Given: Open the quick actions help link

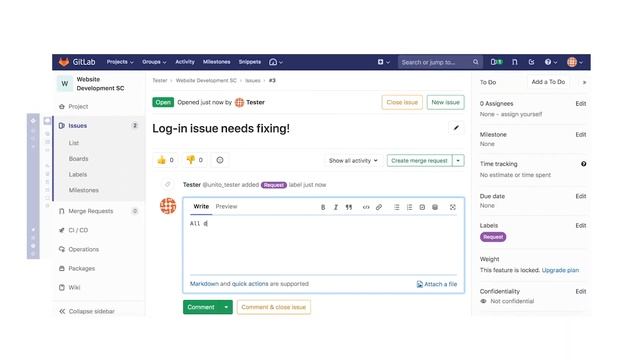Looking at the screenshot, I should point(250,284).
